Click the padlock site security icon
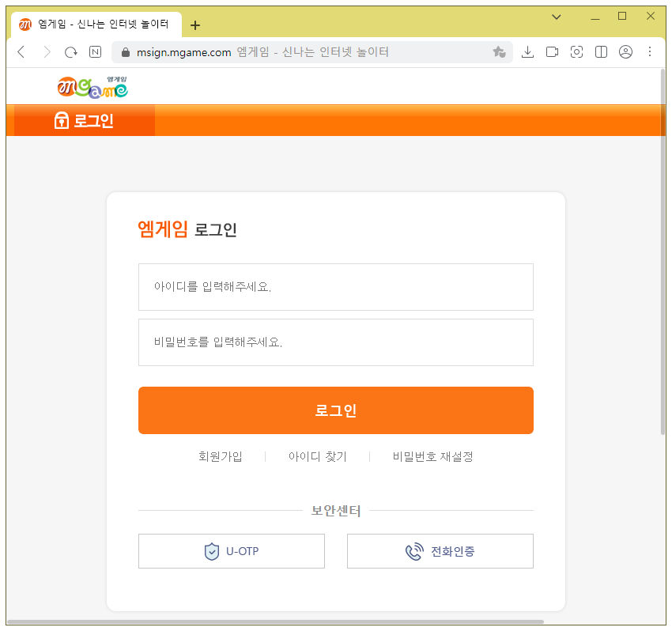This screenshot has height=631, width=672. click(126, 52)
